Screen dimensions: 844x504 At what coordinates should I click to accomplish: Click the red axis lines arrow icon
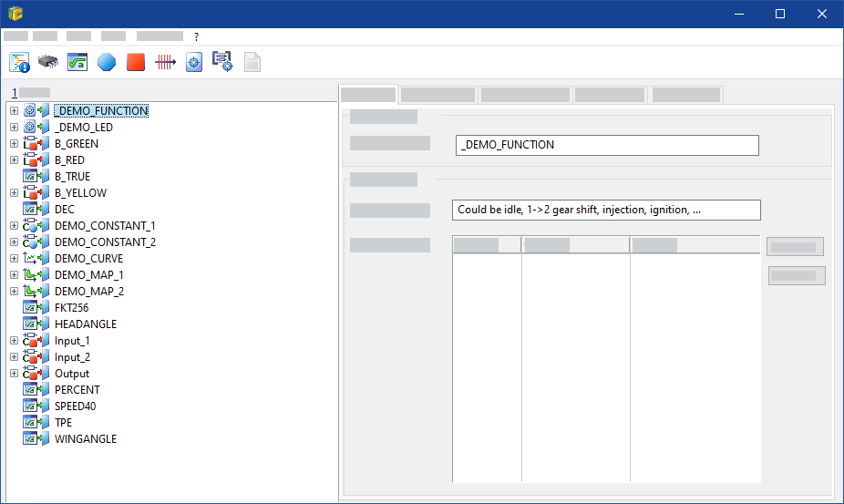click(165, 62)
